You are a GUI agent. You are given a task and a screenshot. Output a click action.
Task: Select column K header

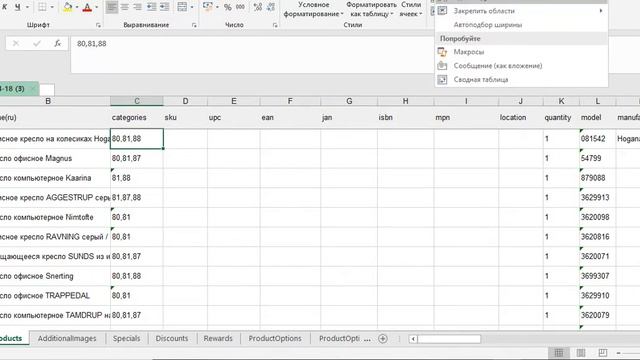tap(561, 101)
